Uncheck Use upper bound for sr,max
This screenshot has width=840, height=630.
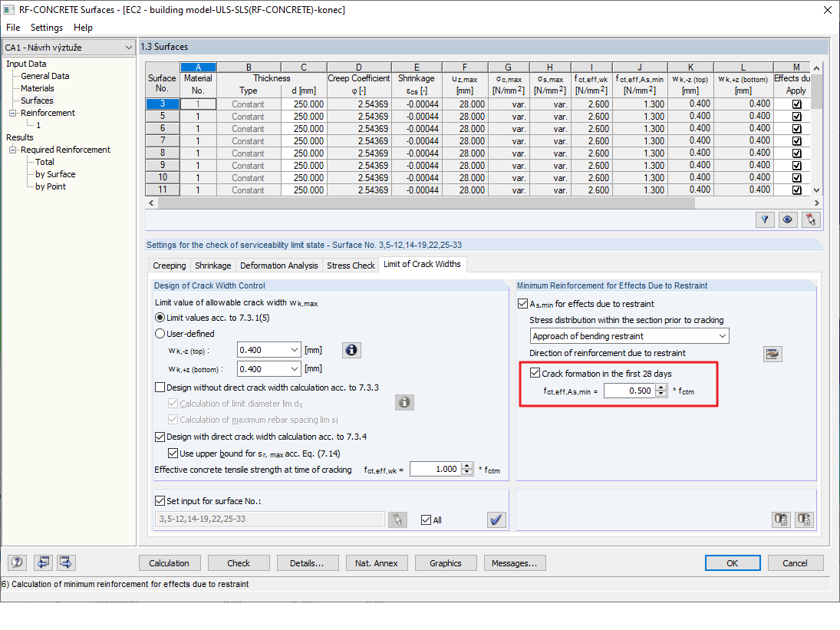[174, 453]
